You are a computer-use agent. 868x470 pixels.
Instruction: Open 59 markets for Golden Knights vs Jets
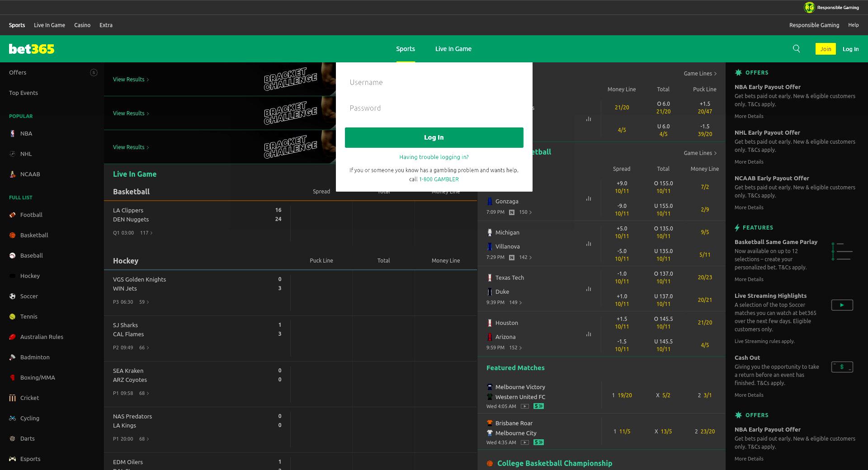pyautogui.click(x=144, y=302)
